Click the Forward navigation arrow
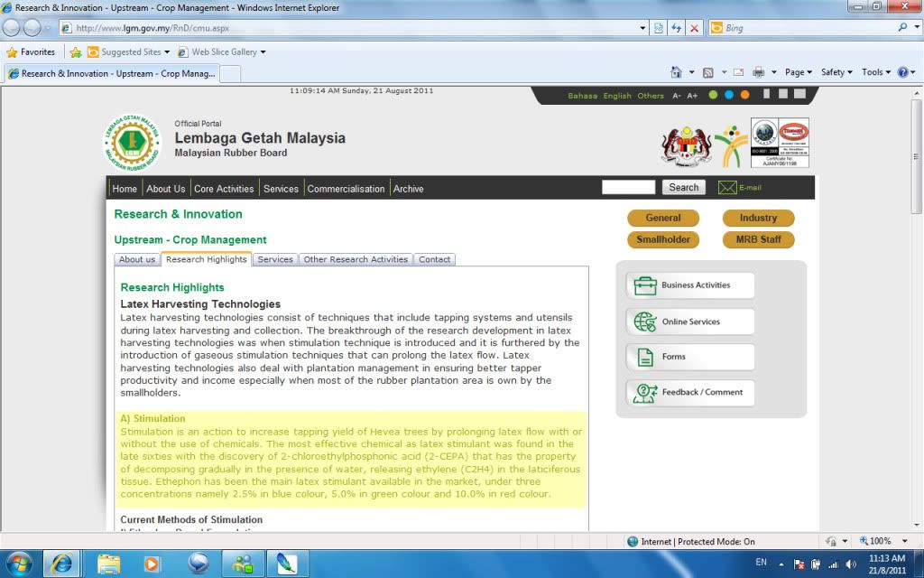This screenshot has height=578, width=924. pyautogui.click(x=32, y=27)
